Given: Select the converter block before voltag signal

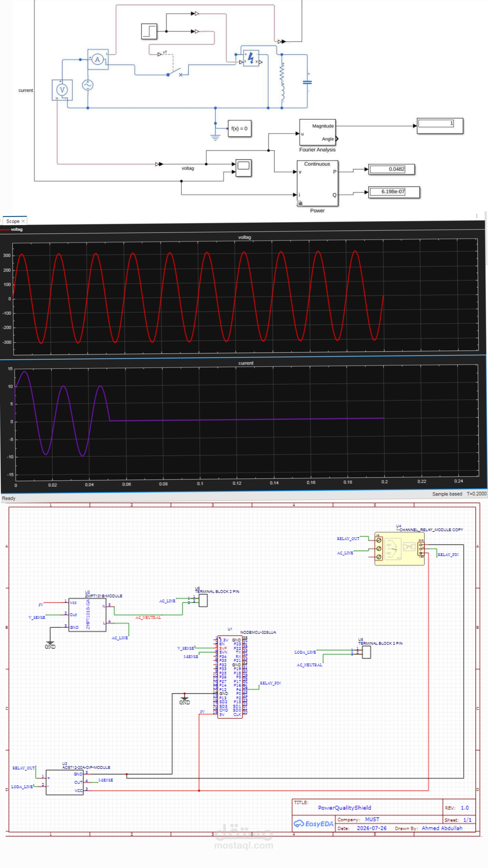Looking at the screenshot, I should click(159, 164).
